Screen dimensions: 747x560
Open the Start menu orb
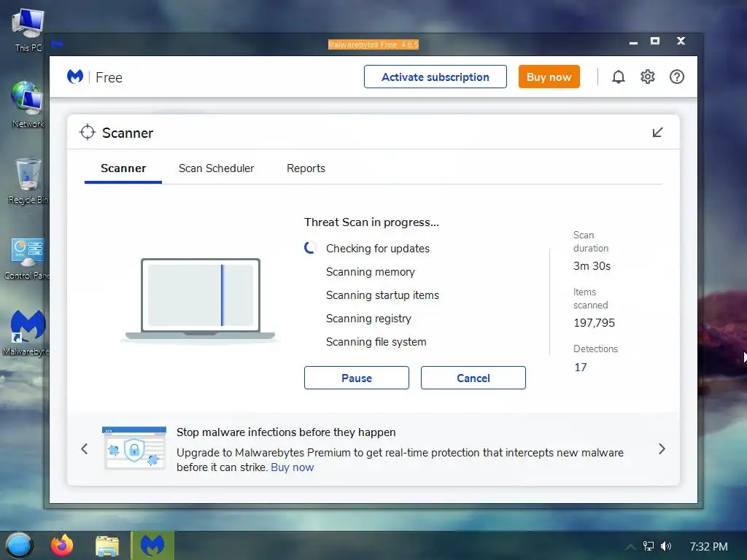(19, 545)
